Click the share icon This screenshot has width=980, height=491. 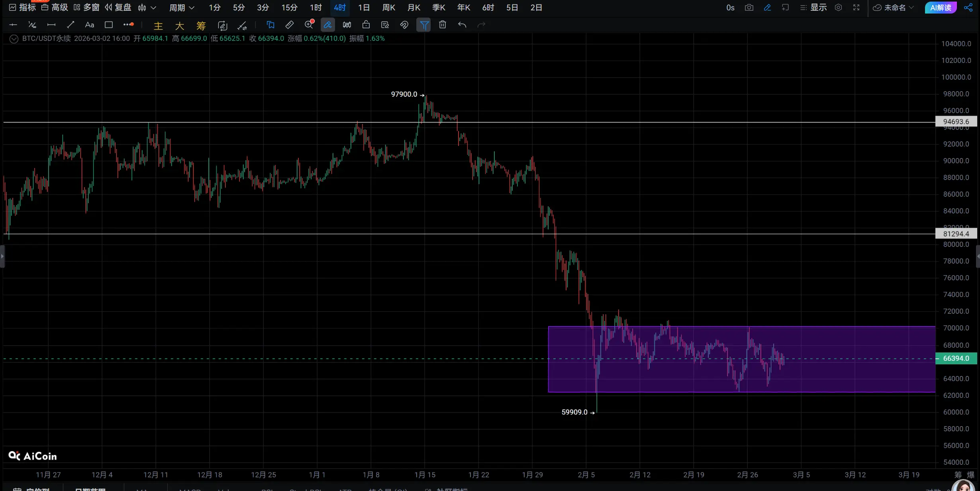tap(968, 8)
